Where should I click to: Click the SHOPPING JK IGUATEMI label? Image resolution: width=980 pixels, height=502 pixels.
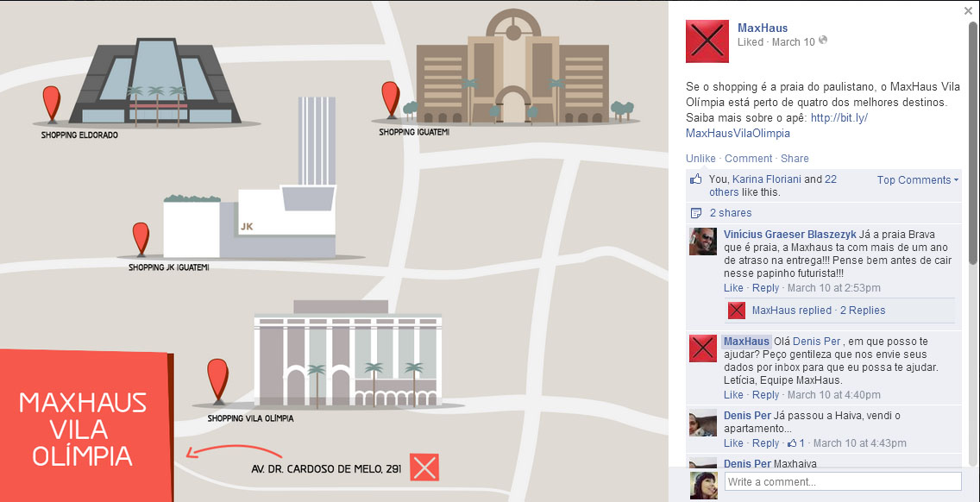(169, 267)
